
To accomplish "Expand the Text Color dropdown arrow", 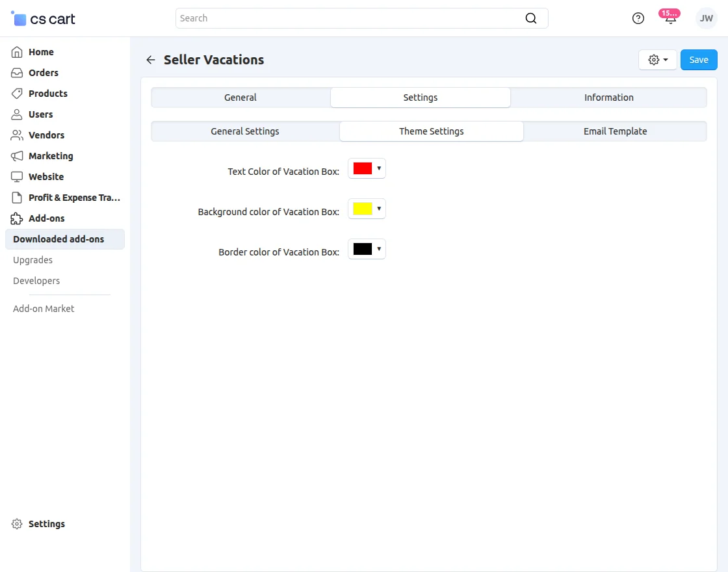I will point(379,168).
